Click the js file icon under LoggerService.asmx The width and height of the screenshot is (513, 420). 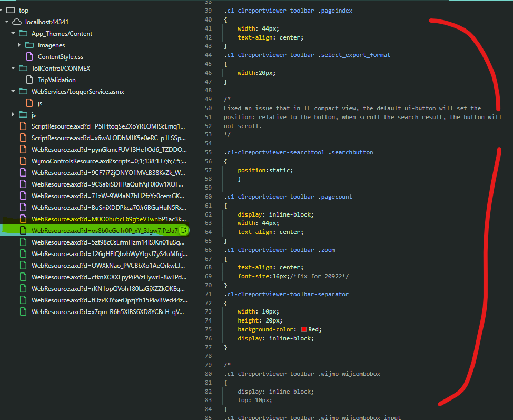pos(29,103)
